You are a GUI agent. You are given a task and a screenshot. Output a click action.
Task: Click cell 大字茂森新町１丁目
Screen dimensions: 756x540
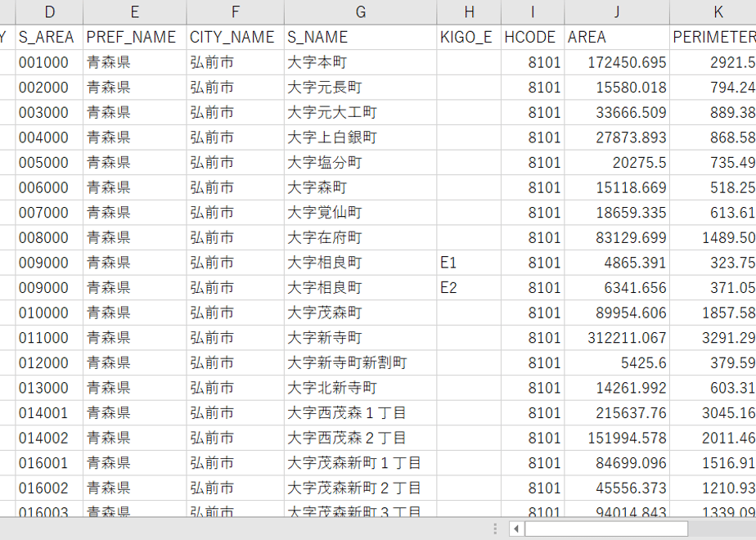360,463
